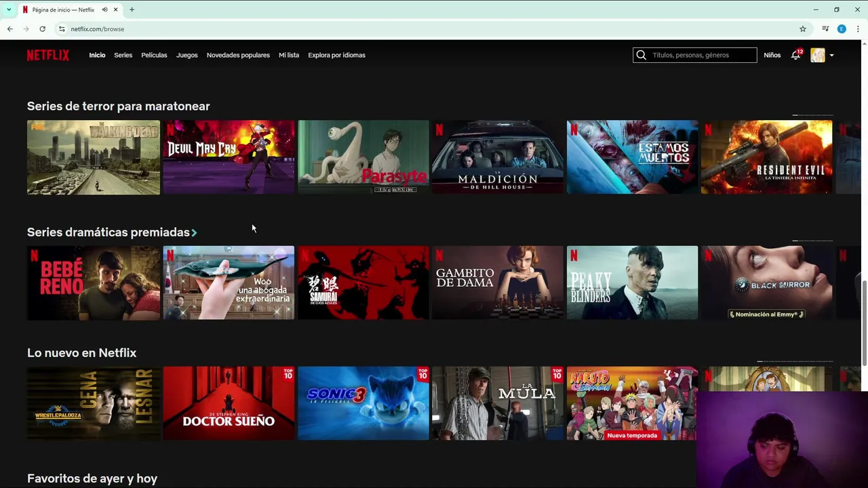Open Bebé Reno thumbnail
868x488 pixels.
[x=94, y=283]
